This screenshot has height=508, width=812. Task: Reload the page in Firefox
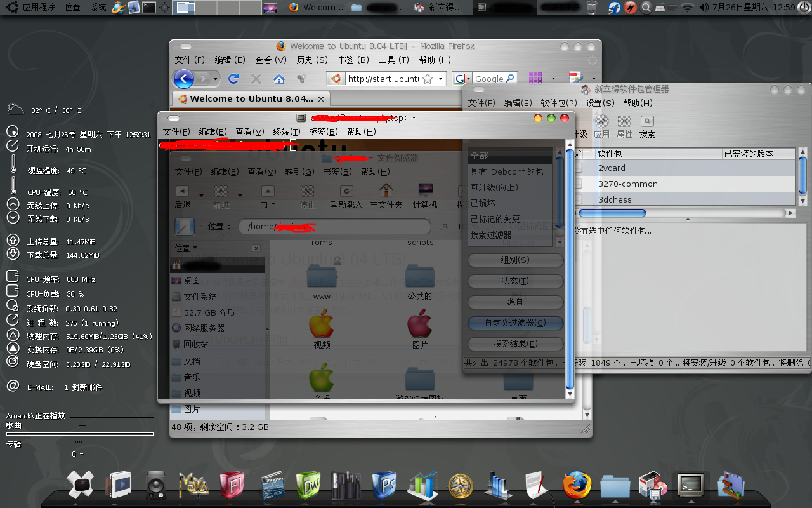[233, 79]
